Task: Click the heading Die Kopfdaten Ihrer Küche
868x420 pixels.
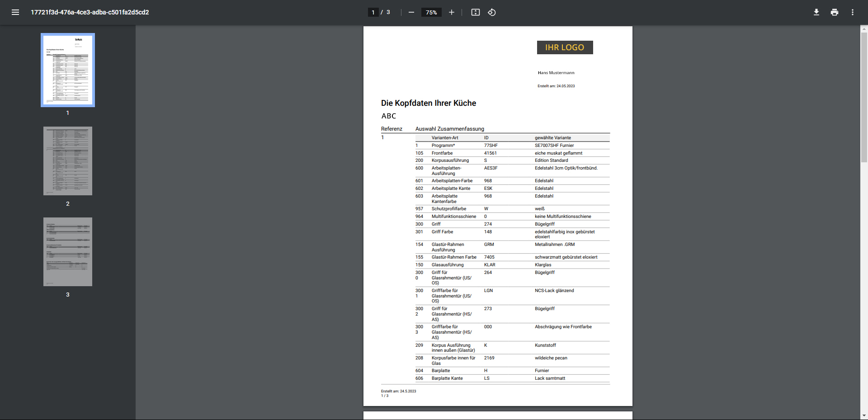Action: click(x=428, y=103)
